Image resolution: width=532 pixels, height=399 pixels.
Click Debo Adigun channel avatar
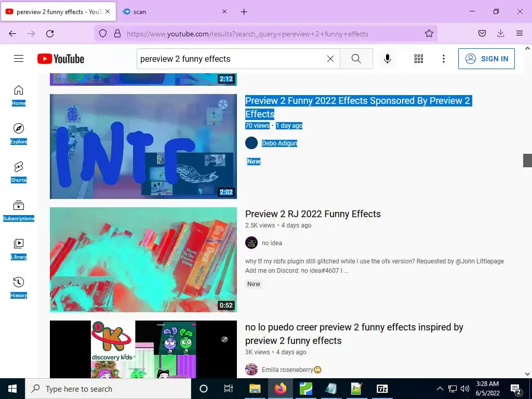[251, 143]
